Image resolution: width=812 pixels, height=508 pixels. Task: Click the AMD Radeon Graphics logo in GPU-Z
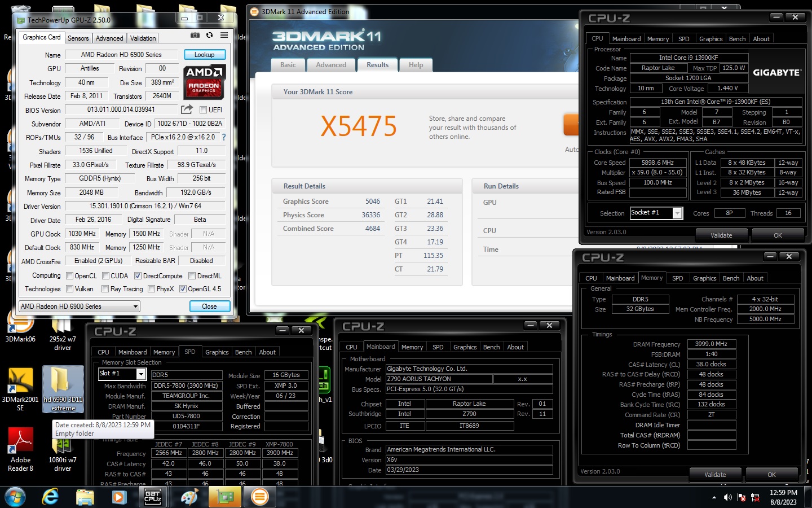(204, 81)
